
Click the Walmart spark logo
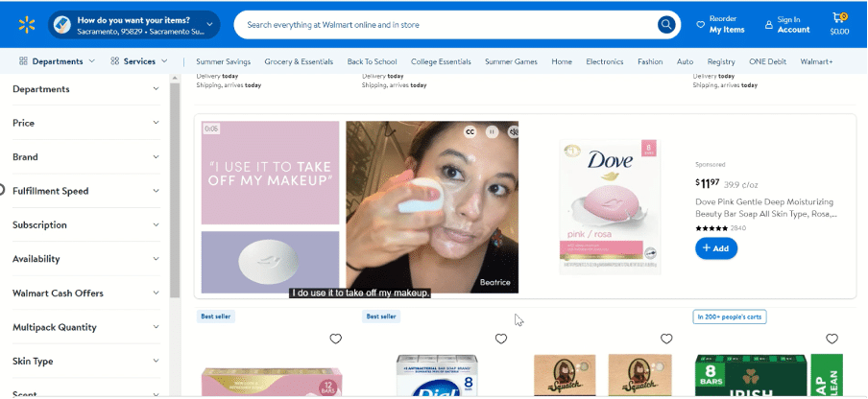click(27, 25)
